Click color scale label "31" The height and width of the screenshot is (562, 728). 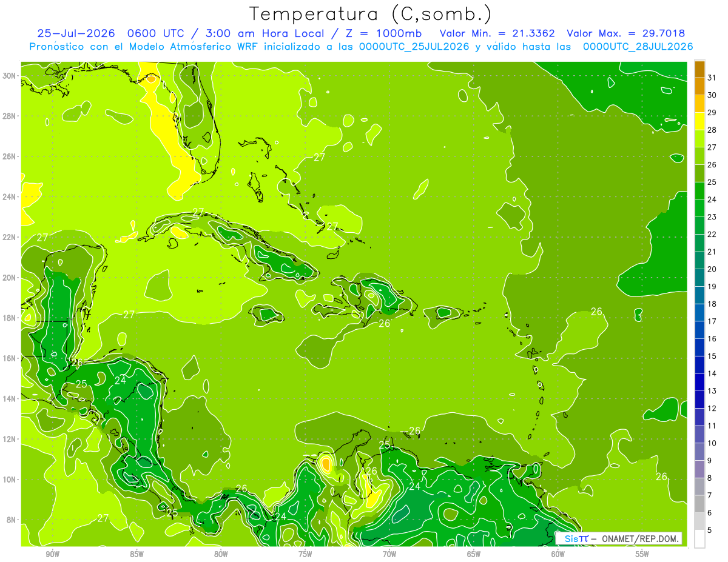click(x=712, y=78)
